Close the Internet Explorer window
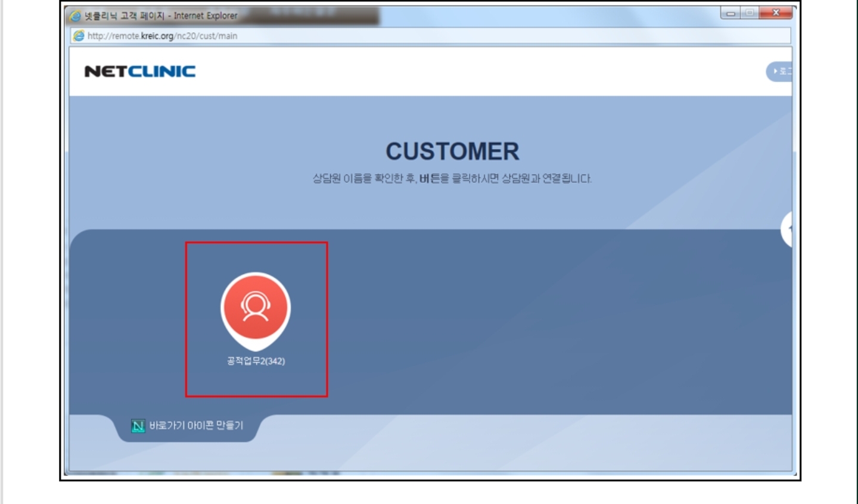This screenshot has height=504, width=858. click(x=776, y=13)
